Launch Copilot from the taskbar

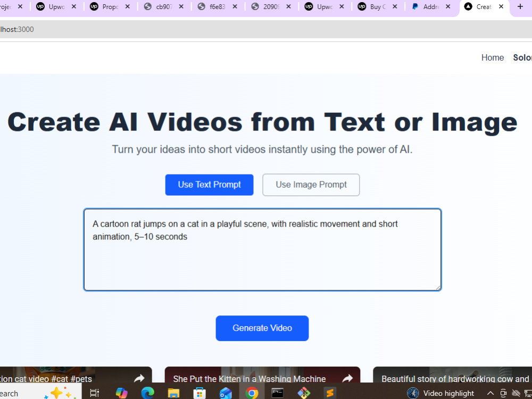tap(121, 393)
